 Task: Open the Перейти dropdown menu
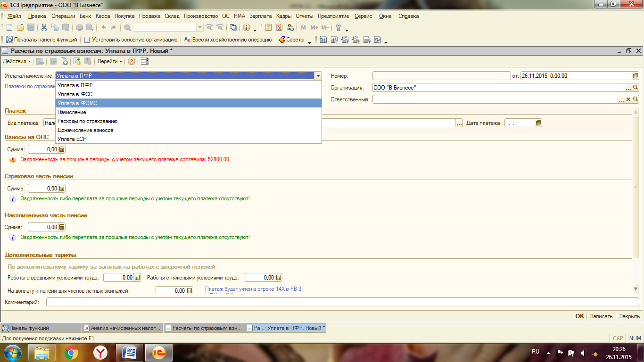(110, 61)
